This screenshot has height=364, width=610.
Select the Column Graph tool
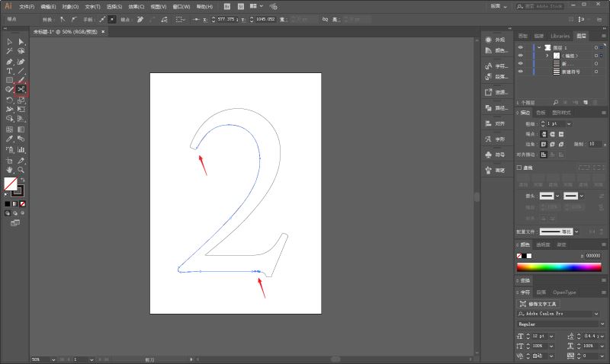pyautogui.click(x=21, y=149)
